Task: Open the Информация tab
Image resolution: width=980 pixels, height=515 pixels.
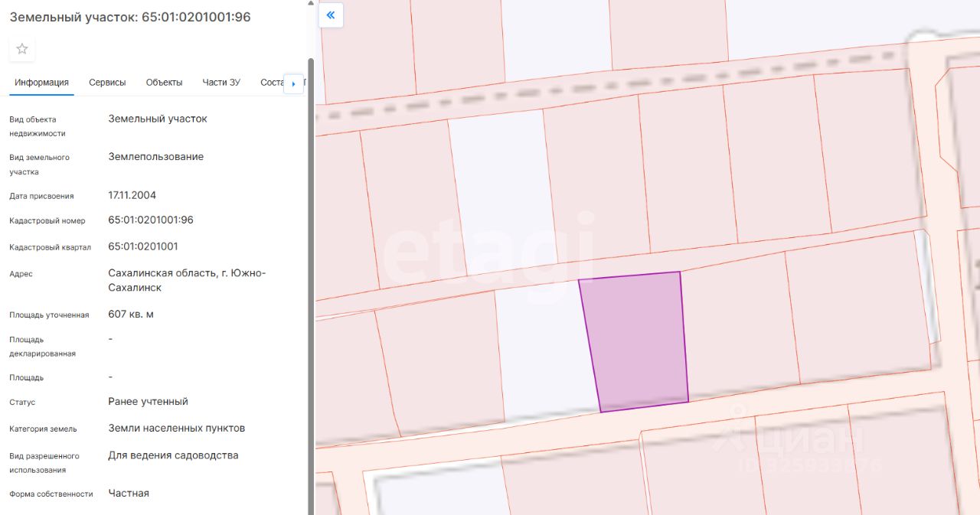Action: point(41,83)
